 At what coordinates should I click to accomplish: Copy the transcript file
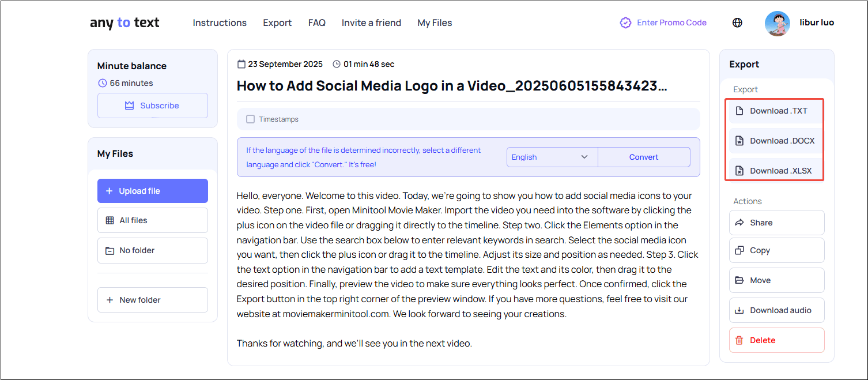(776, 250)
